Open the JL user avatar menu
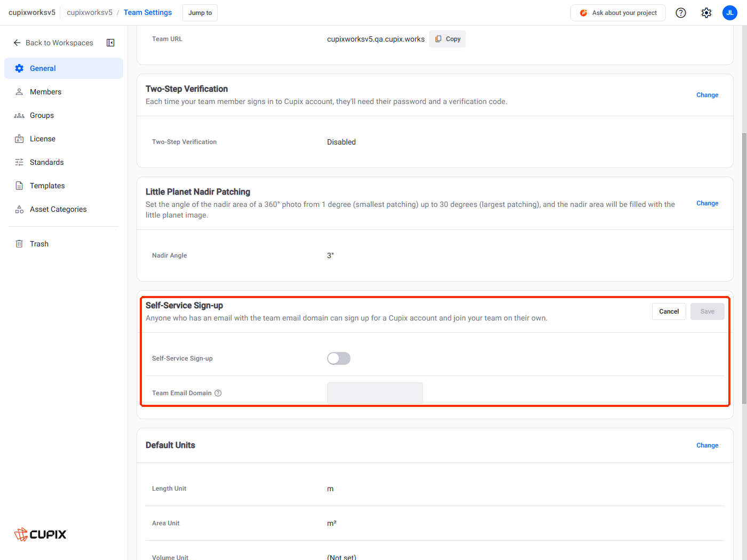 click(x=730, y=13)
